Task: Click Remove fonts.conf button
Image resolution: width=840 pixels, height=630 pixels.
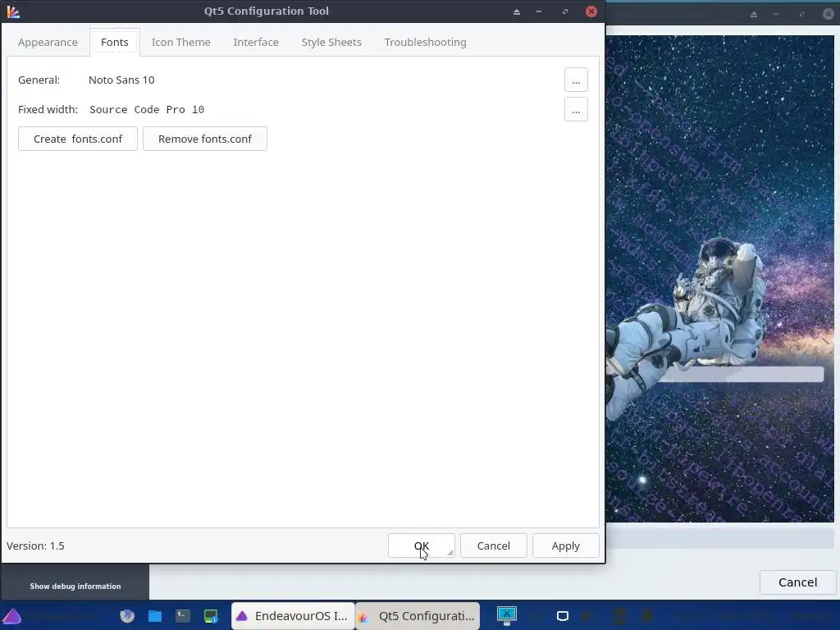Action: coord(204,139)
